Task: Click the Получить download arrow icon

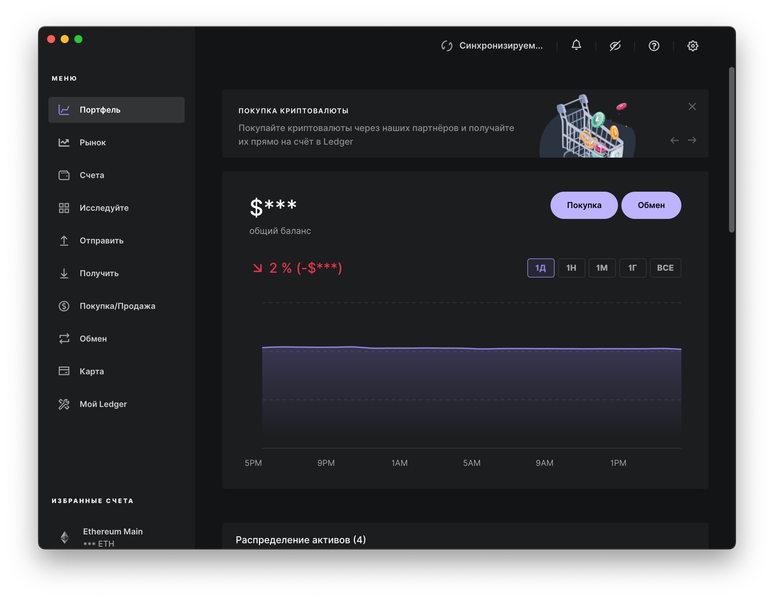Action: (64, 273)
